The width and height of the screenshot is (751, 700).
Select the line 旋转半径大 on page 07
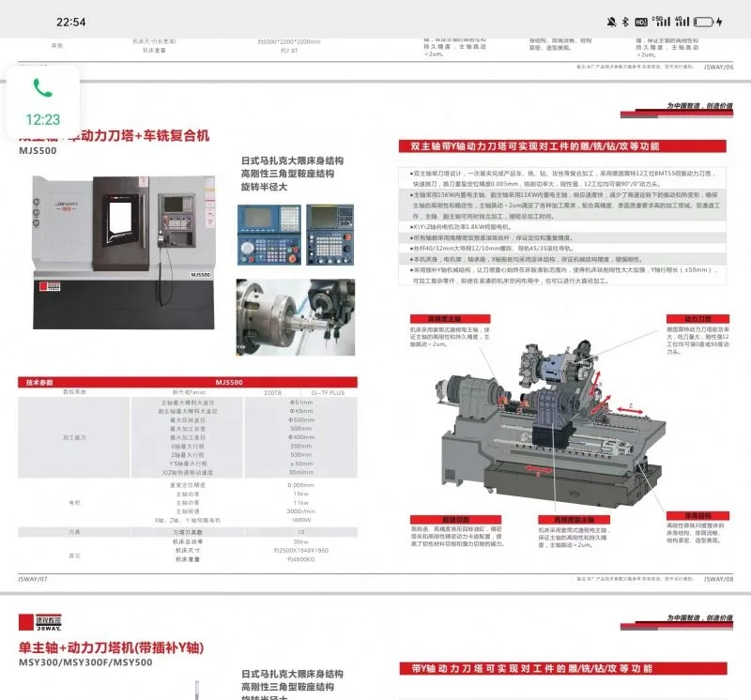tap(264, 187)
